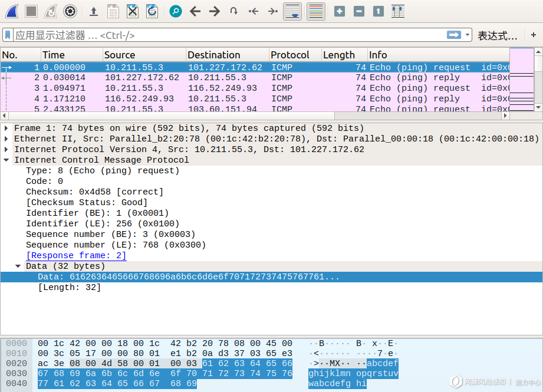The width and height of the screenshot is (543, 392).
Task: Expand the Ethernet II section
Action: (x=6, y=139)
